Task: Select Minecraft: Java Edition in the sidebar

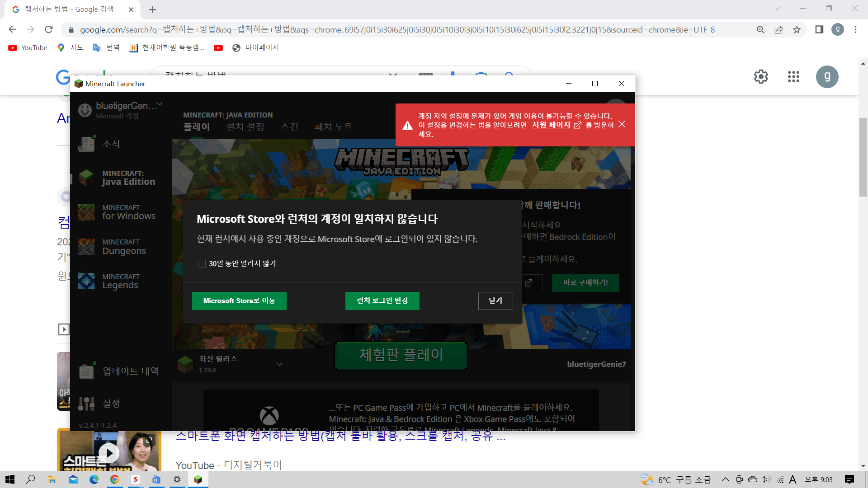Action: (128, 178)
